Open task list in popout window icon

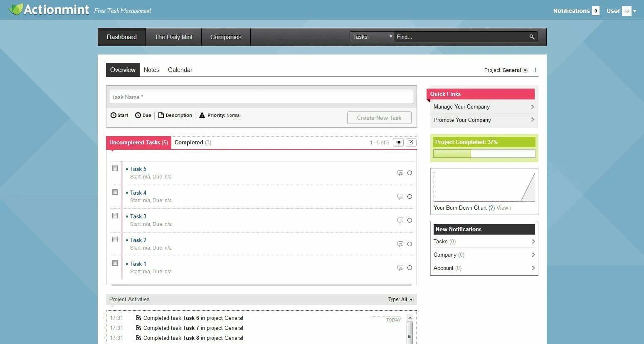(411, 142)
